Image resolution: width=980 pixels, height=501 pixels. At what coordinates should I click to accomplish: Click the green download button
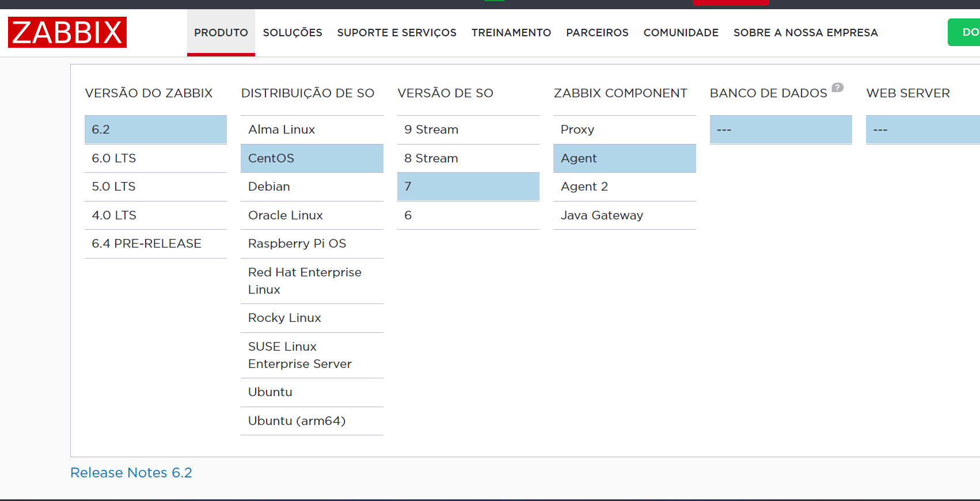(964, 32)
